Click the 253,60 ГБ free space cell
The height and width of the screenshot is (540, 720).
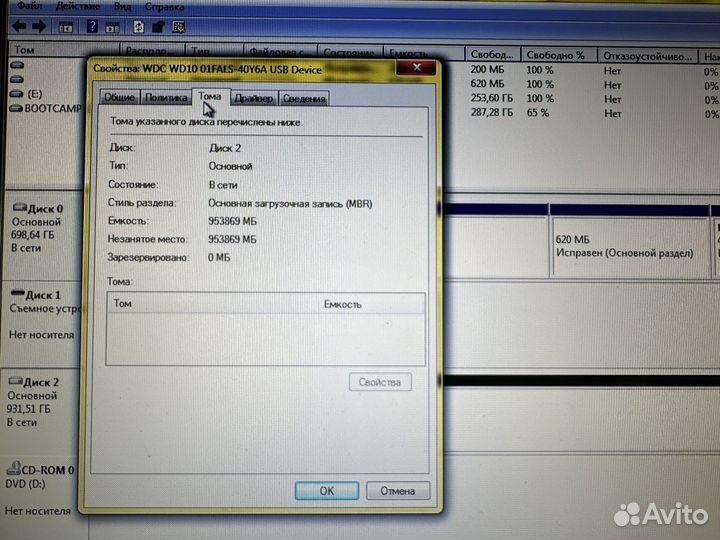coord(492,98)
